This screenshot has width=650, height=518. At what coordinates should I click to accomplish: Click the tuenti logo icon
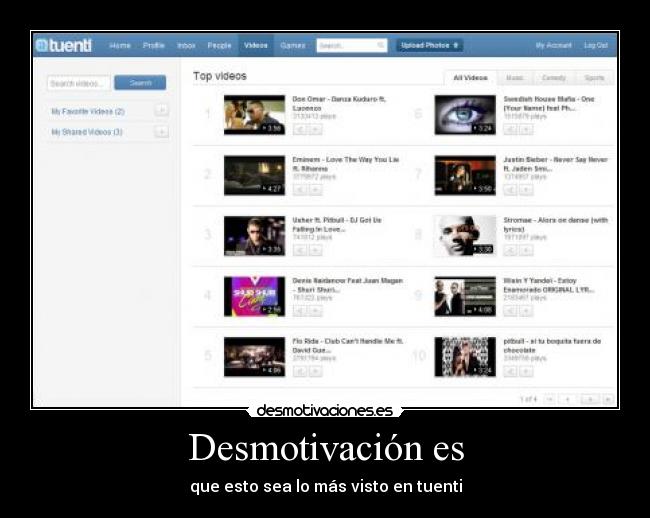pyautogui.click(x=41, y=45)
